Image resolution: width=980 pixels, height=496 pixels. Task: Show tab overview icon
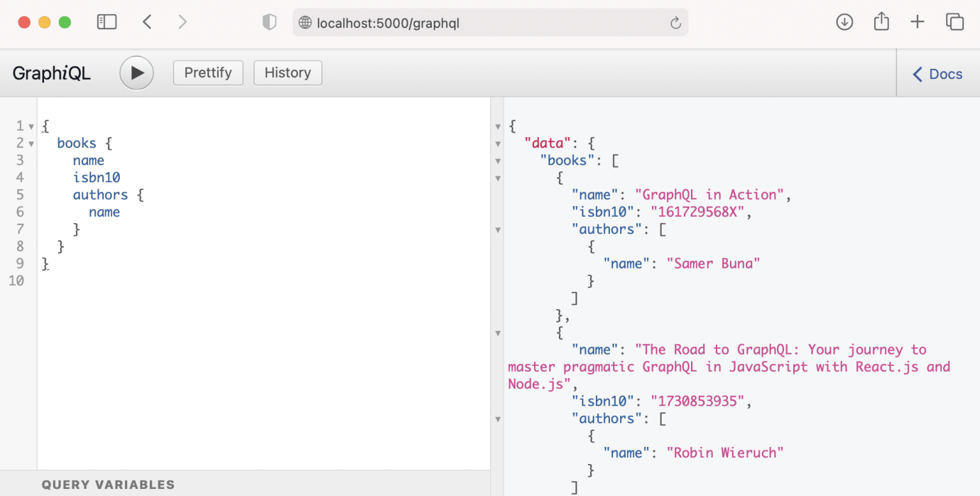[954, 22]
